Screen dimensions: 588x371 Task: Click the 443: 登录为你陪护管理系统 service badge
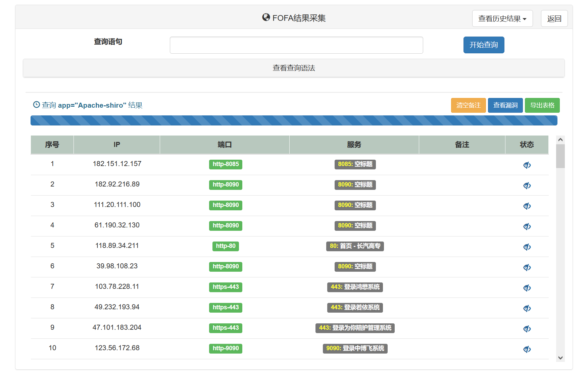355,328
